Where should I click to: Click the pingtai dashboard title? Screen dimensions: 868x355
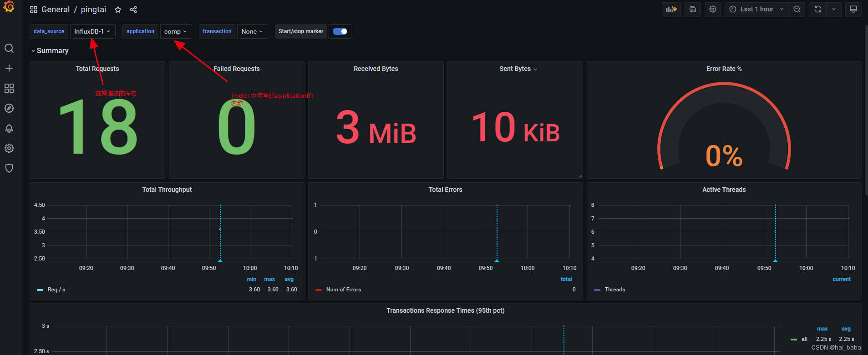coord(93,10)
